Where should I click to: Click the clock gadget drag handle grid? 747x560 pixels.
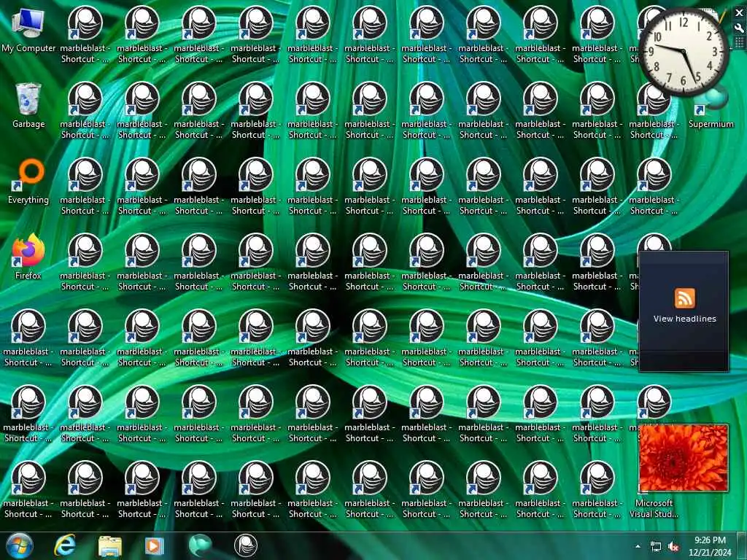point(739,43)
